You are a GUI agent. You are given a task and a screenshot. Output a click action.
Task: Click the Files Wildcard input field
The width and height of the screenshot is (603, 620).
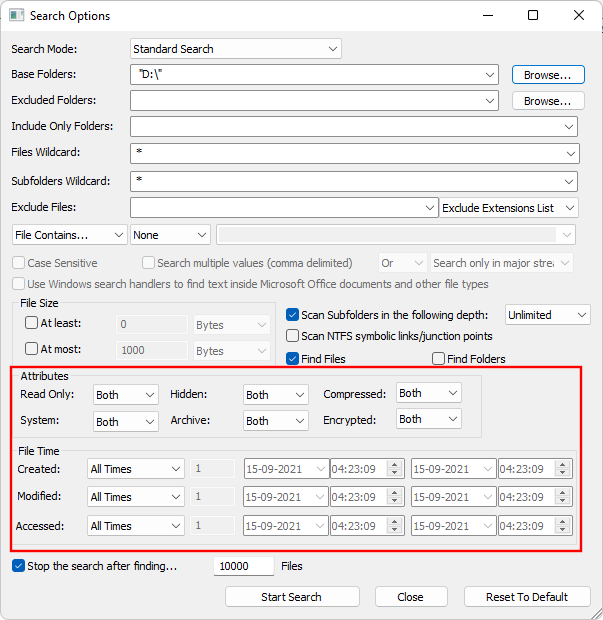354,153
